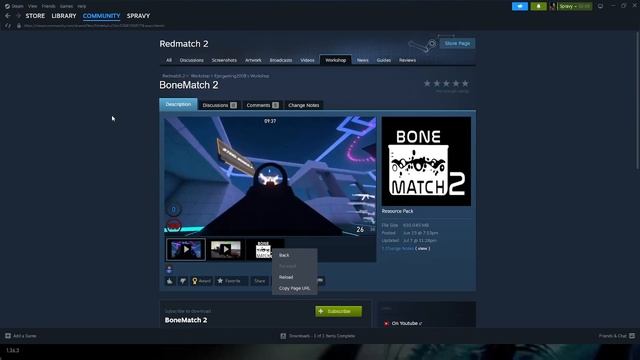
Task: Click the reload icon beside the address bar
Action: (x=8, y=26)
